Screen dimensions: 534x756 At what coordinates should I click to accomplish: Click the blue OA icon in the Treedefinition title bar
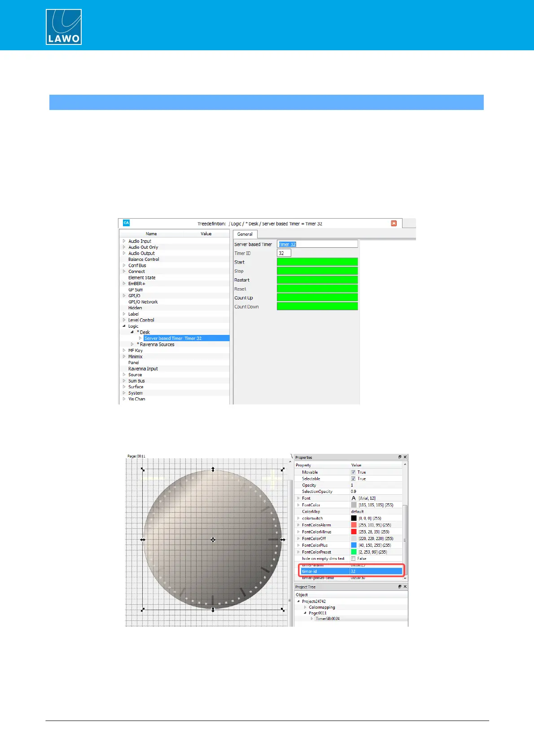[x=126, y=223]
